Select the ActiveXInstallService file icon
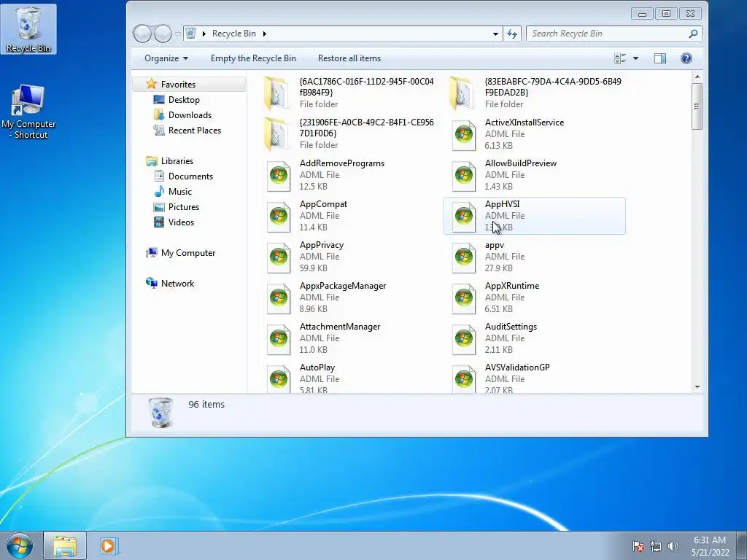 pyautogui.click(x=463, y=135)
